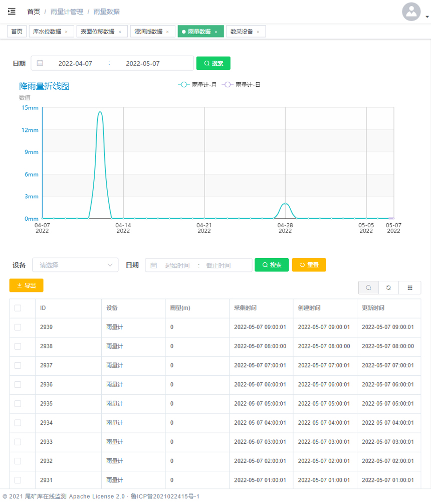
Task: Open the 设备 dropdown selector
Action: coord(75,265)
